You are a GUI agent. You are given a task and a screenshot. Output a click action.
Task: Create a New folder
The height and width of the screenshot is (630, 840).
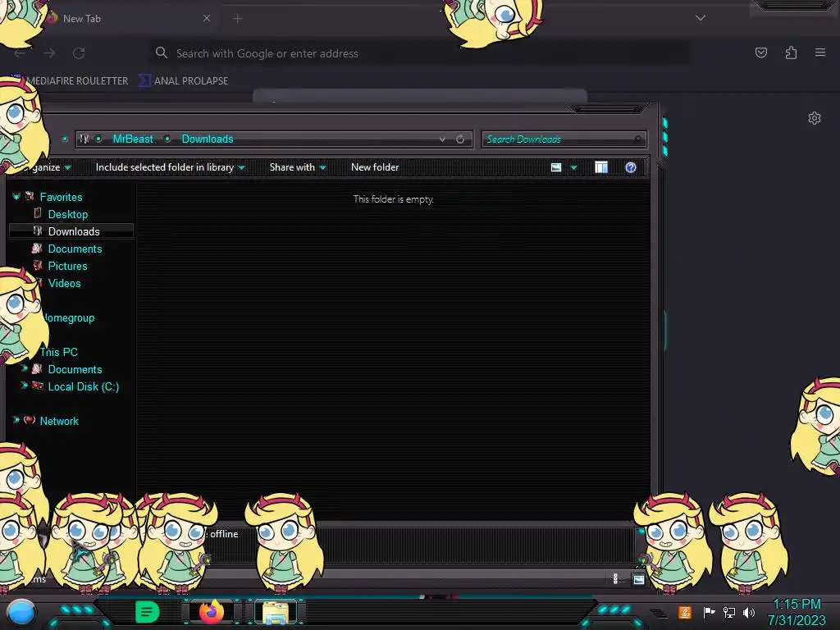375,167
